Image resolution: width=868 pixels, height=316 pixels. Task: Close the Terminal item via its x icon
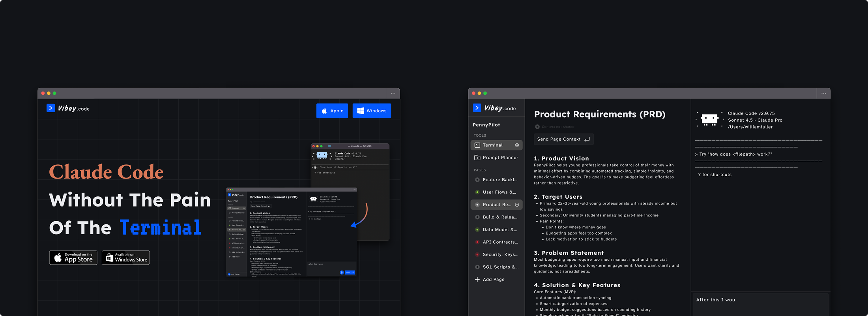517,145
